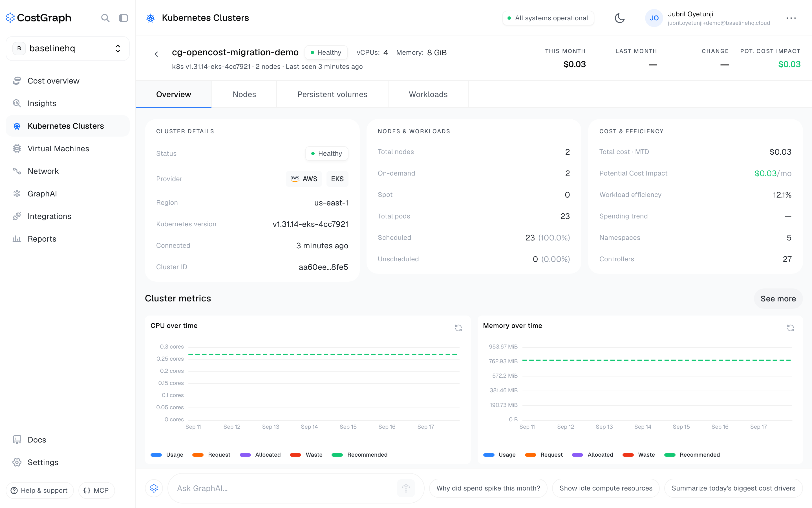Navigate to Network section

(x=67, y=171)
